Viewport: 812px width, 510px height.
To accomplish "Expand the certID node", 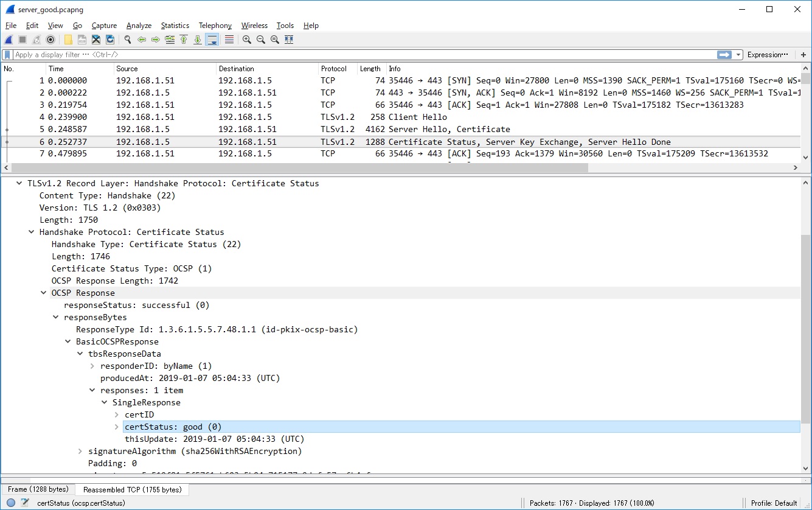I will 116,414.
